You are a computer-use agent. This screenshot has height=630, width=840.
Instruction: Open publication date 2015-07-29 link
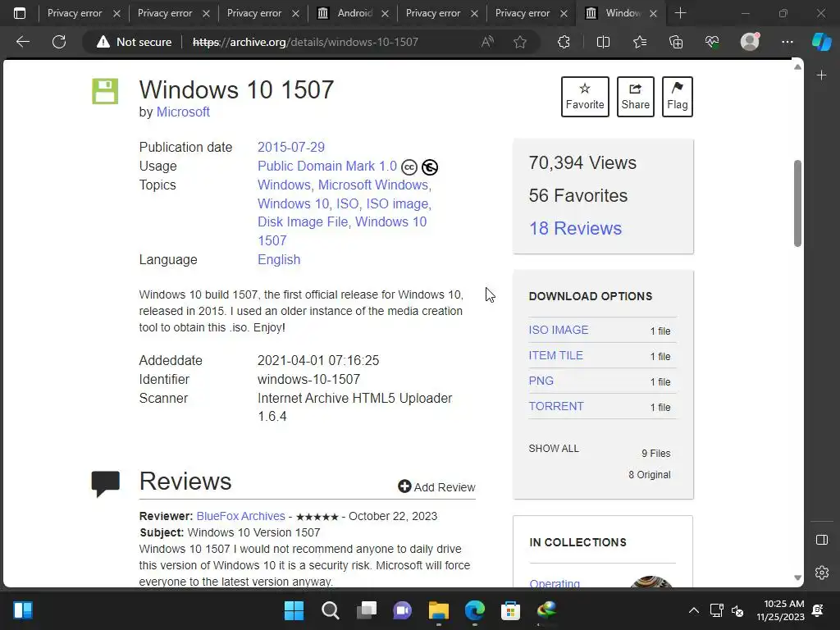click(x=291, y=148)
